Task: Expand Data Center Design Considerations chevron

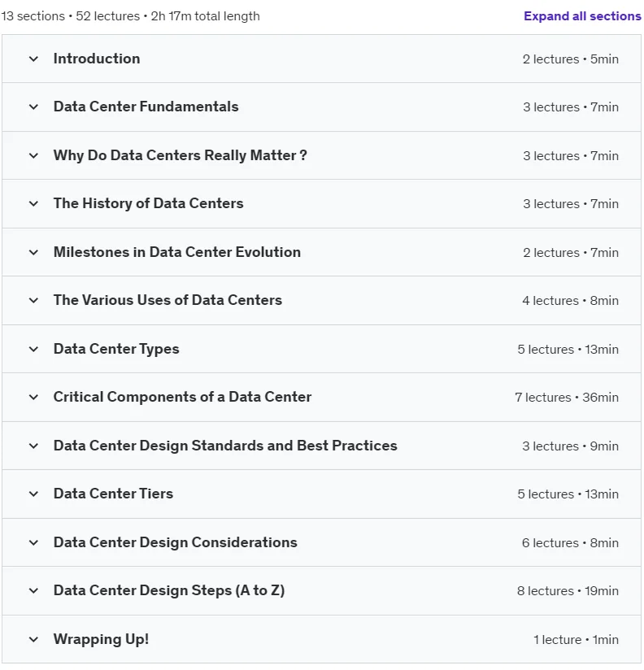Action: (x=33, y=542)
